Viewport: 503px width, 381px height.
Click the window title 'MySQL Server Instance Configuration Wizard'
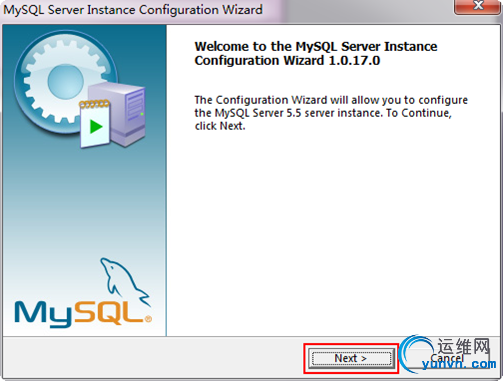(133, 10)
